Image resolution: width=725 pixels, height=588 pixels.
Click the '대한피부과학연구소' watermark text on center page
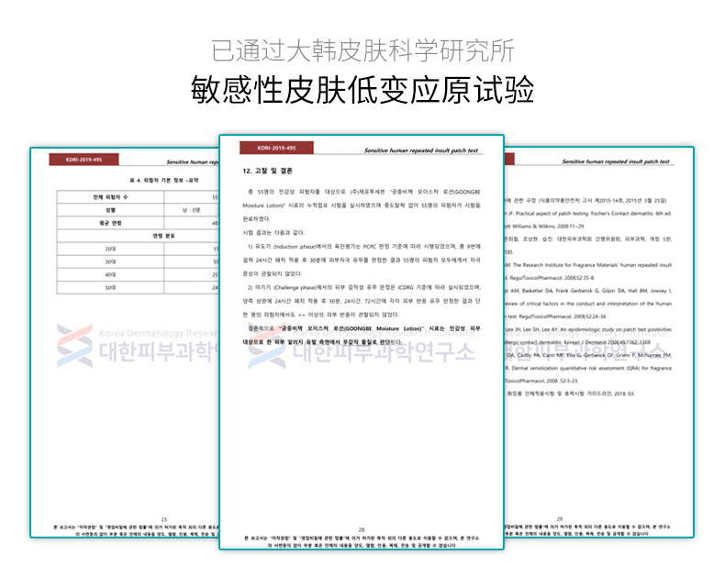384,352
